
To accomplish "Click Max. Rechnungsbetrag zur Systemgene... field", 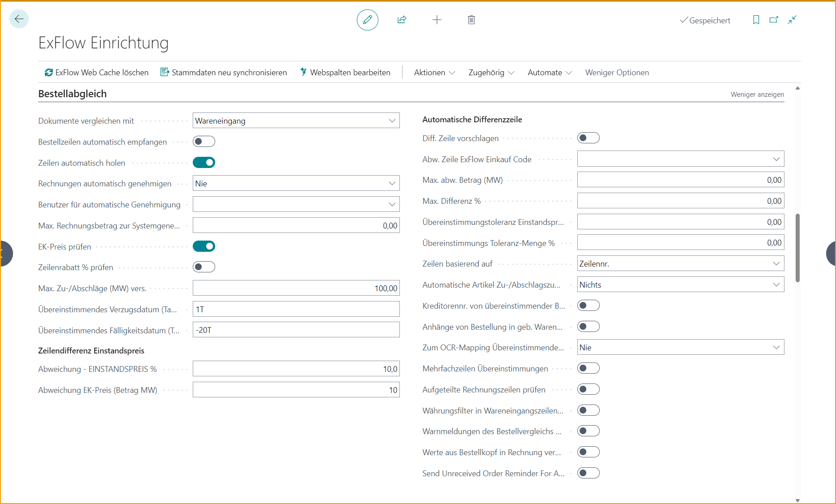I will pos(296,225).
